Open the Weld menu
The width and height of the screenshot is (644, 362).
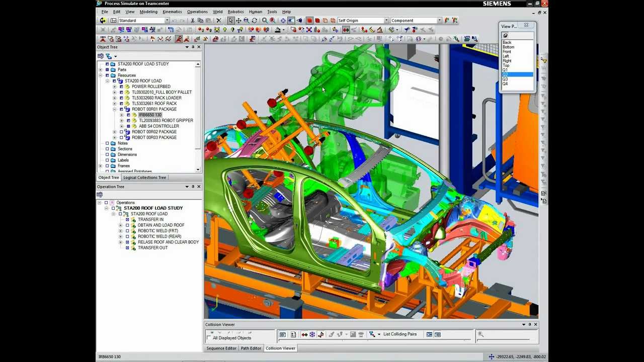tap(217, 12)
